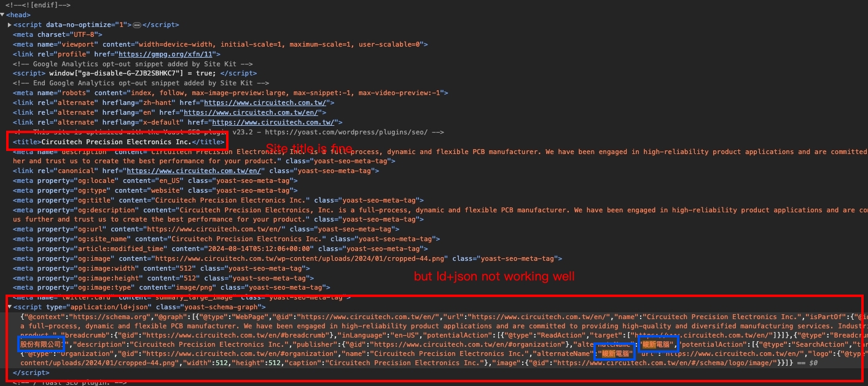Open the hreflang en alternate link
The image size is (868, 386).
pos(251,113)
